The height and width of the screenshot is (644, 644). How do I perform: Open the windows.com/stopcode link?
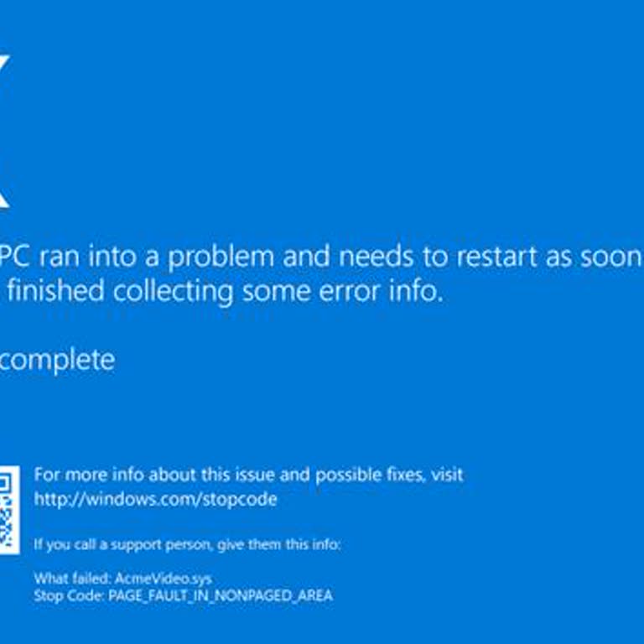[156, 500]
